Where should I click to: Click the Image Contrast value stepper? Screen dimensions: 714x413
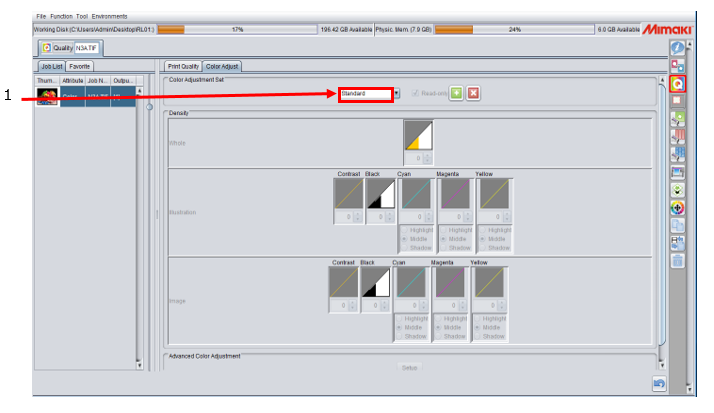tap(352, 306)
